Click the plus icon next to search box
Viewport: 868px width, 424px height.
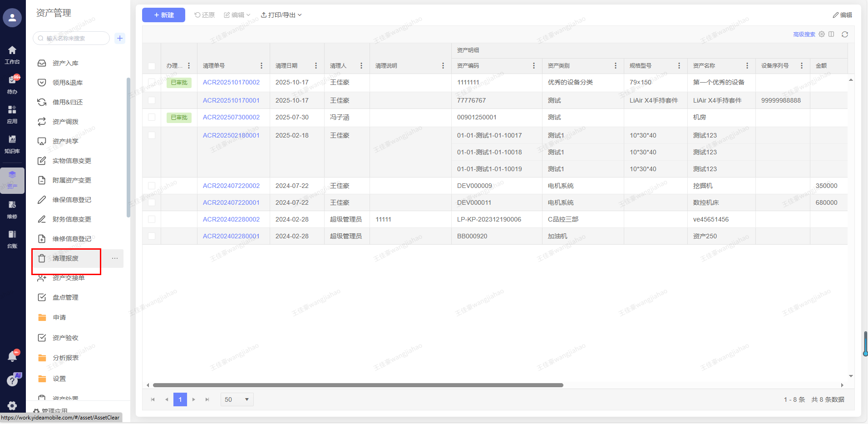[x=120, y=38]
